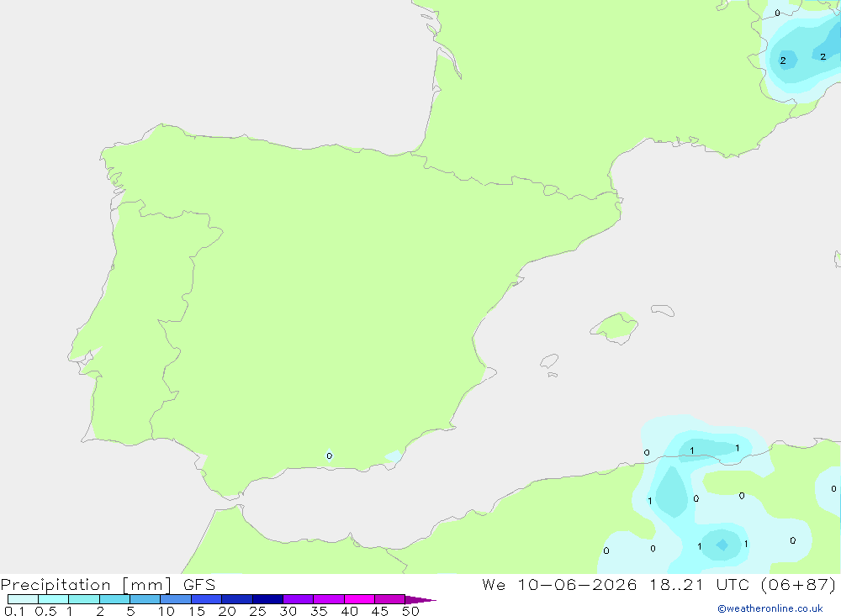The height and width of the screenshot is (616, 841).
Task: Click the '0.5' legend scale label
Action: [x=45, y=611]
